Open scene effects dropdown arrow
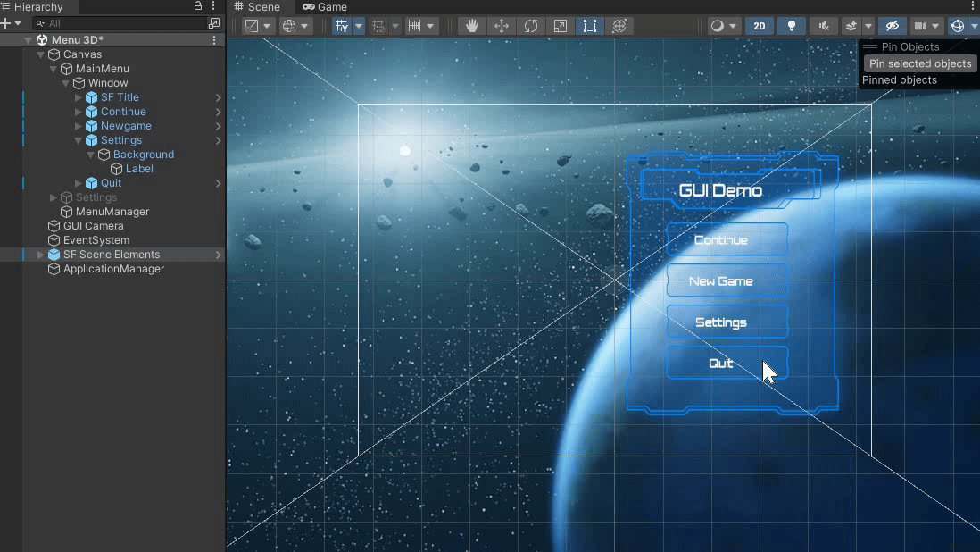 868,26
